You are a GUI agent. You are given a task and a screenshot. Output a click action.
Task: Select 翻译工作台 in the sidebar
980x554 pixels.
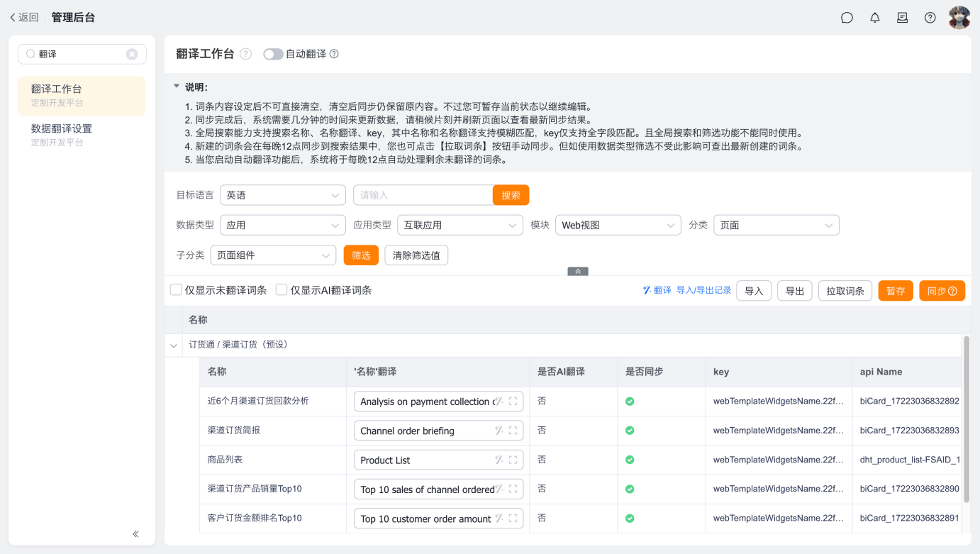(x=57, y=89)
